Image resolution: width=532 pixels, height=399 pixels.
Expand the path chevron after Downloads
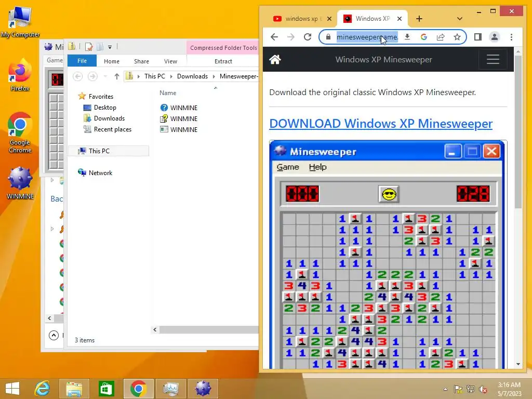[x=214, y=76]
